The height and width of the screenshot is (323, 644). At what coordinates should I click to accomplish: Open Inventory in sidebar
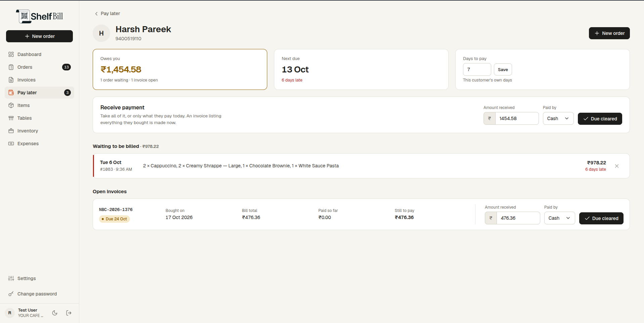click(x=39, y=131)
